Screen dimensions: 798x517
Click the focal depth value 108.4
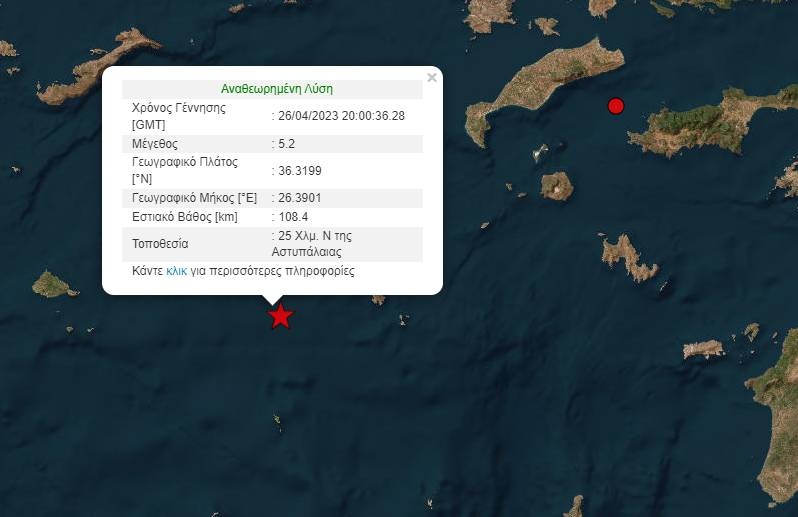click(292, 217)
